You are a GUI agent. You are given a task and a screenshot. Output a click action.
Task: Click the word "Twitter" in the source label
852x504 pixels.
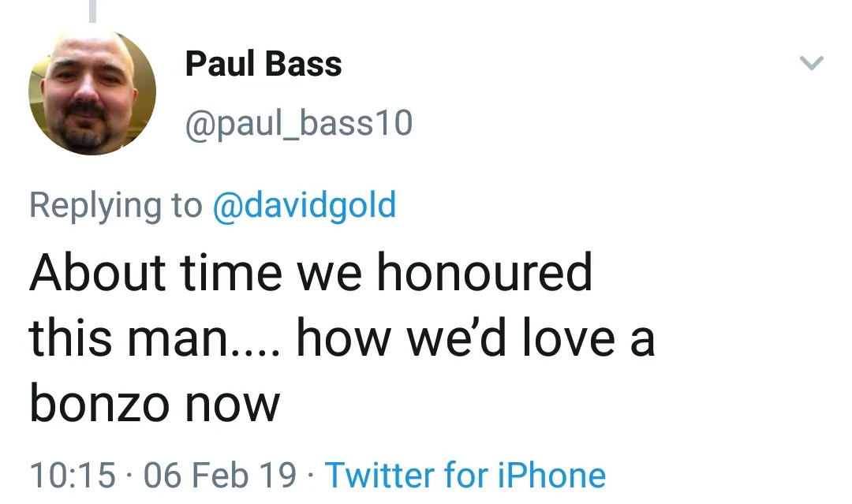(379, 475)
